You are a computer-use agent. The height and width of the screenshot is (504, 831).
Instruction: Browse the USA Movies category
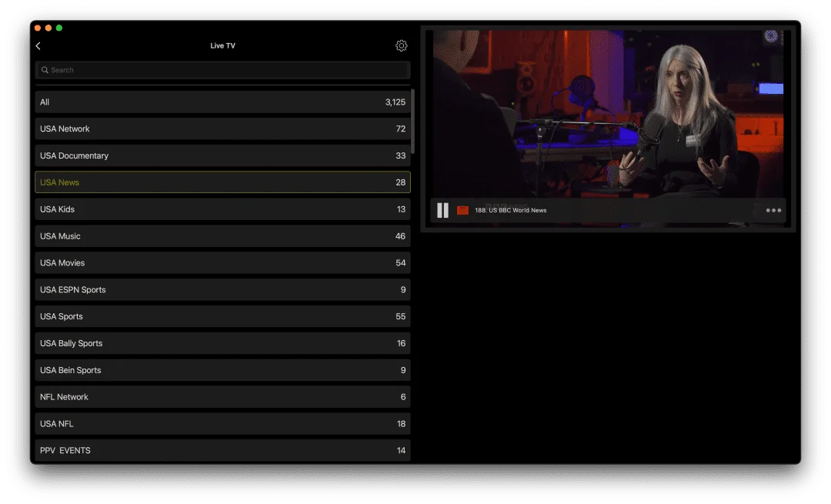222,263
